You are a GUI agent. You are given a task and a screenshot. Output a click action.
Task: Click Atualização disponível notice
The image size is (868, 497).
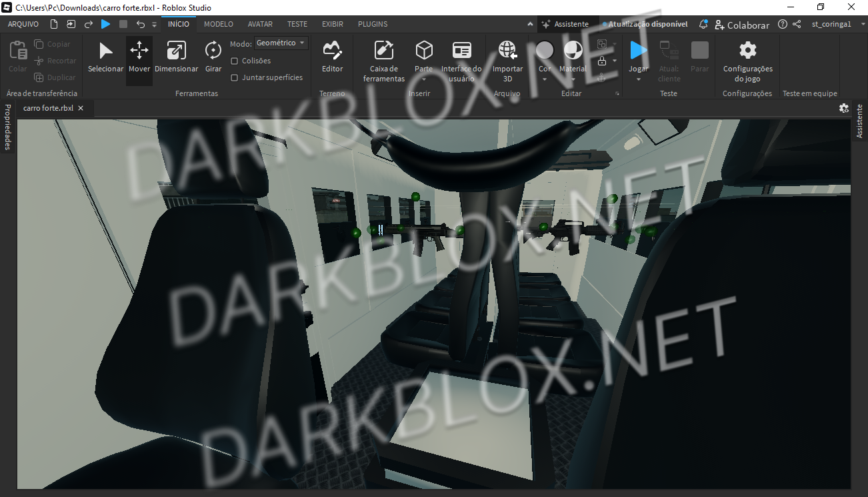[x=645, y=24]
